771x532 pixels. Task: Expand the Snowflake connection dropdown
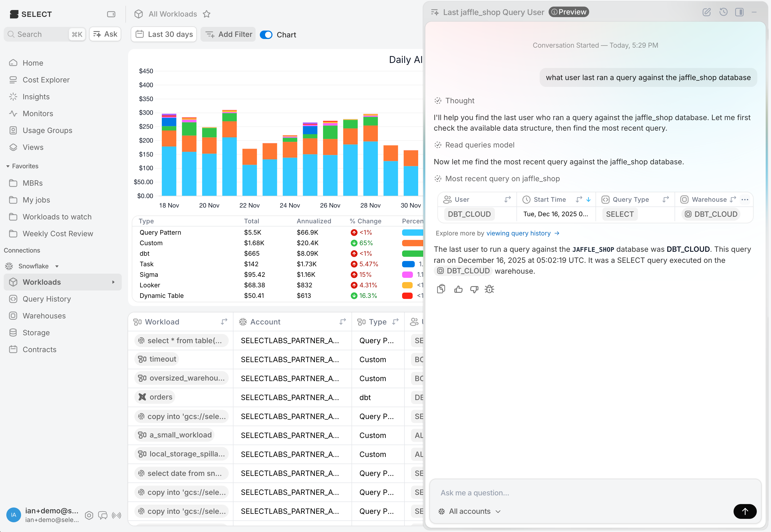tap(57, 266)
